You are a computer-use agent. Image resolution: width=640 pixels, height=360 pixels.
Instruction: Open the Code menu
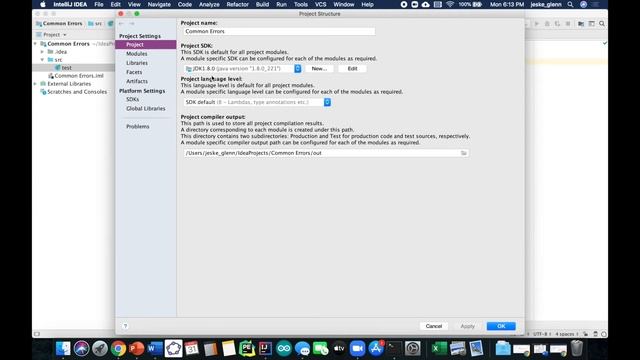(184, 4)
